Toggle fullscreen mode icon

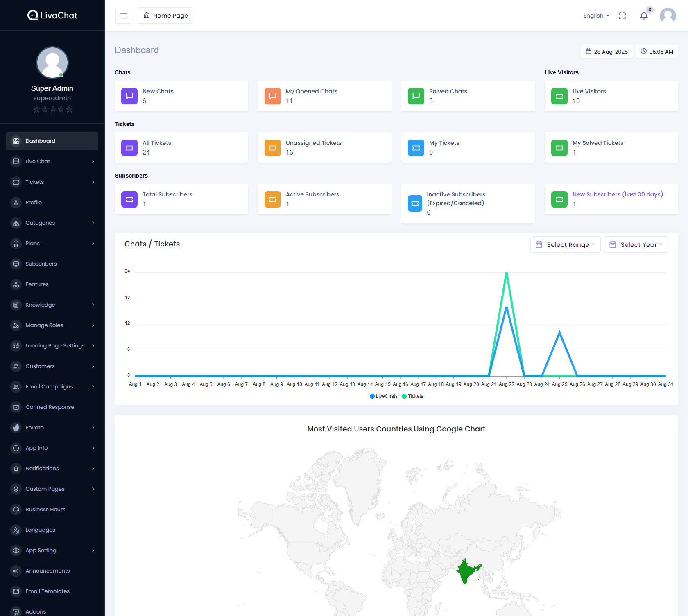622,16
